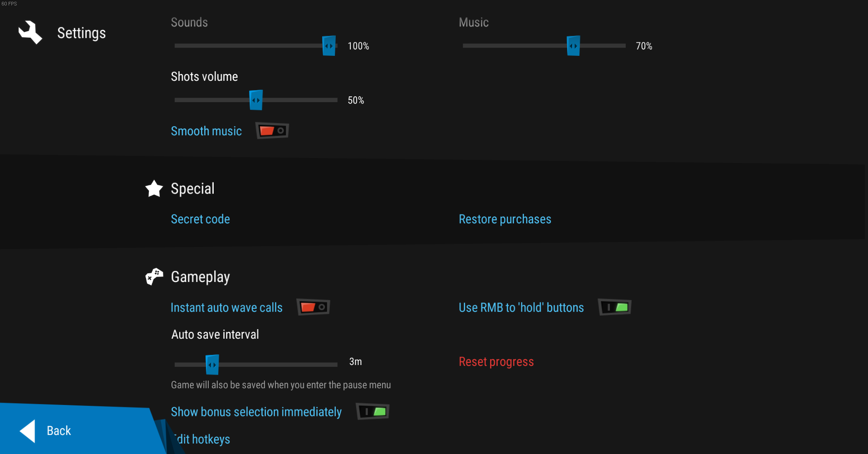This screenshot has height=454, width=868.
Task: Click the red Reset progress link
Action: (x=496, y=362)
